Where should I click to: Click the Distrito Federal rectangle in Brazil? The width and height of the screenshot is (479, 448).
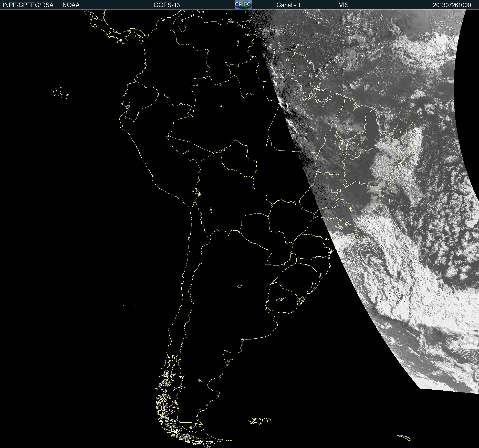point(334,191)
